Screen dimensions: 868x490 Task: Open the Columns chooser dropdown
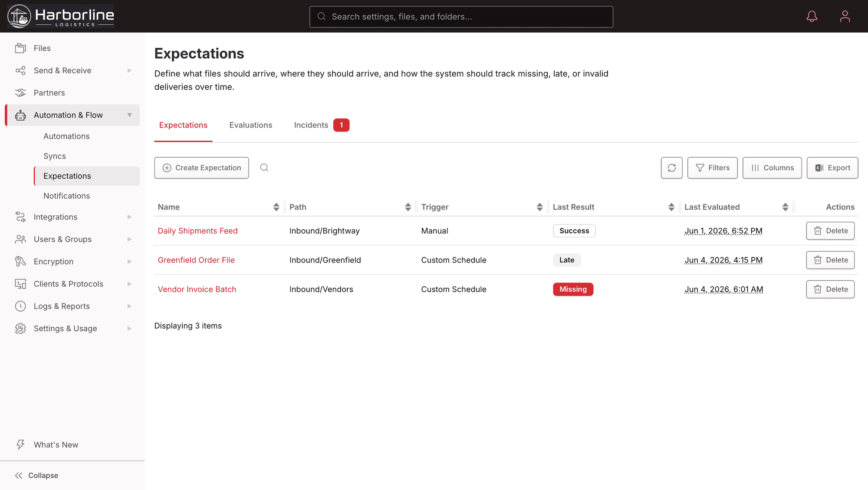(x=772, y=168)
